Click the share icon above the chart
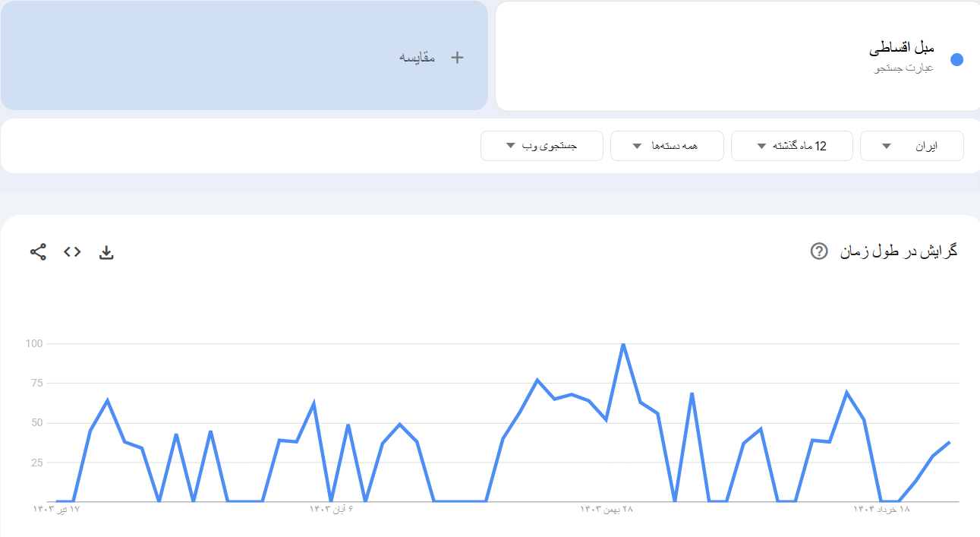 [38, 252]
